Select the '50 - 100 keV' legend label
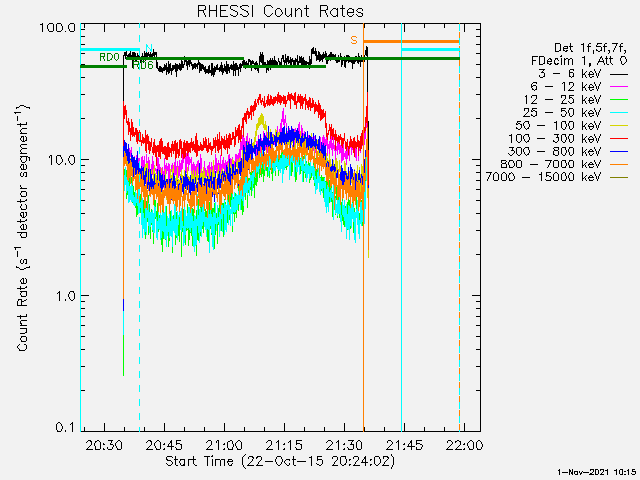640x480 pixels. pyautogui.click(x=558, y=125)
